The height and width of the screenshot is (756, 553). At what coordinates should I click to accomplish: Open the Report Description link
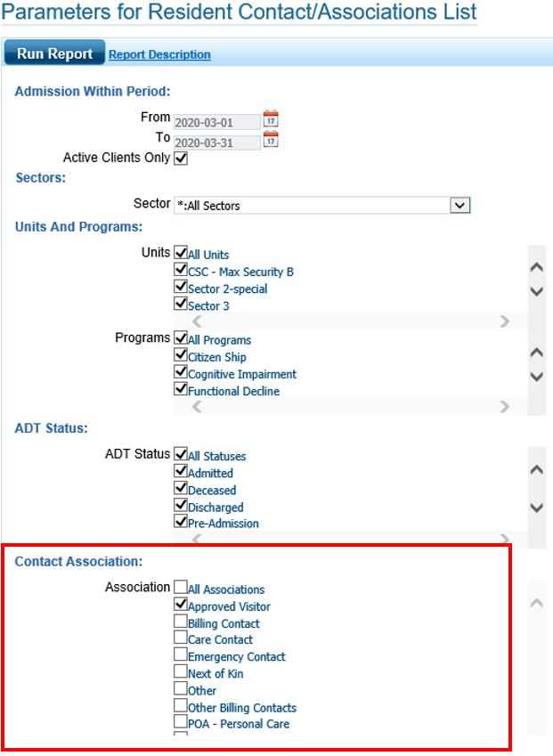(159, 54)
